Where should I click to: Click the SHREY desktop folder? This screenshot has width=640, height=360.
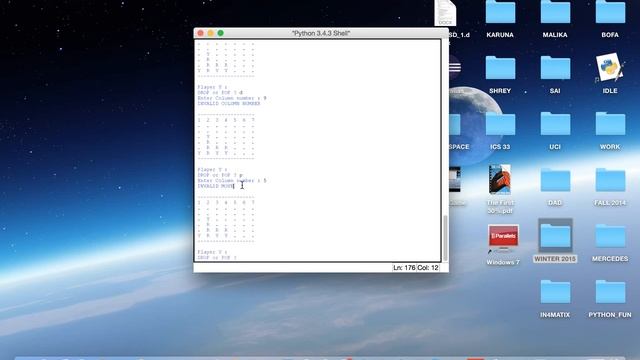(x=500, y=68)
